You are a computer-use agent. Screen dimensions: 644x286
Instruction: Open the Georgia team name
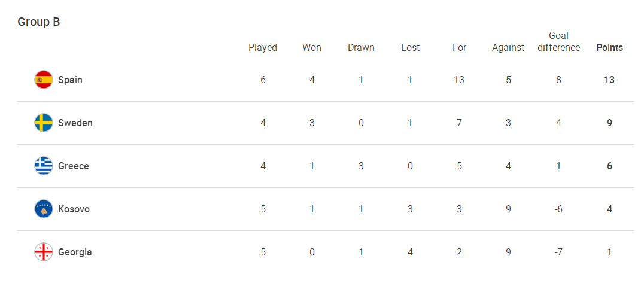[x=75, y=252]
